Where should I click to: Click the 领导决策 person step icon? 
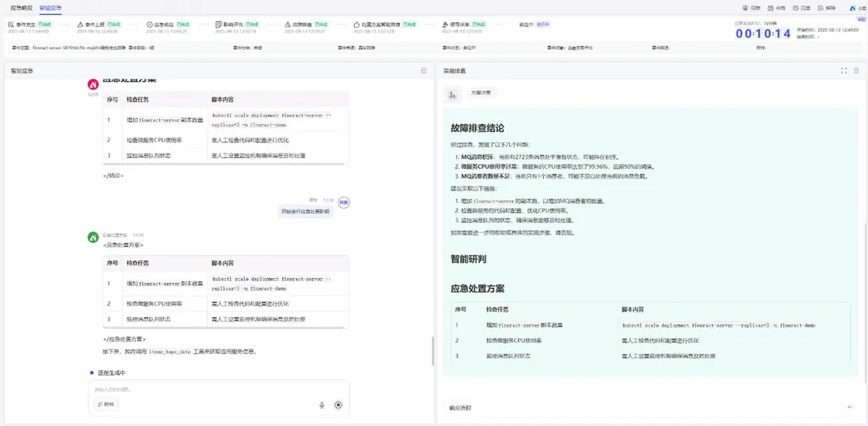(446, 25)
